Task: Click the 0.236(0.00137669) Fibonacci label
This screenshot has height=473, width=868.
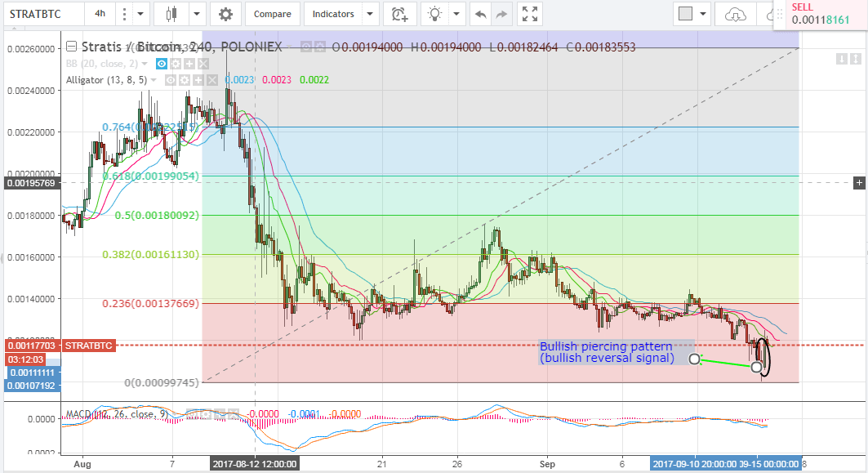Action: pyautogui.click(x=150, y=304)
